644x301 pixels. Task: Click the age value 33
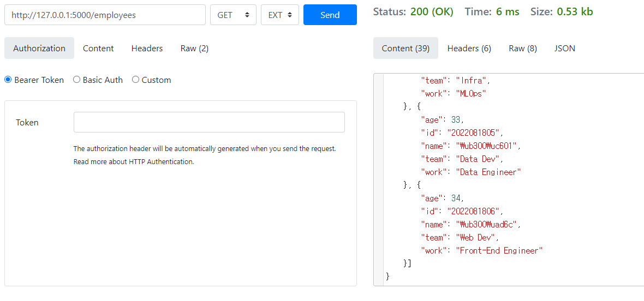pos(456,120)
